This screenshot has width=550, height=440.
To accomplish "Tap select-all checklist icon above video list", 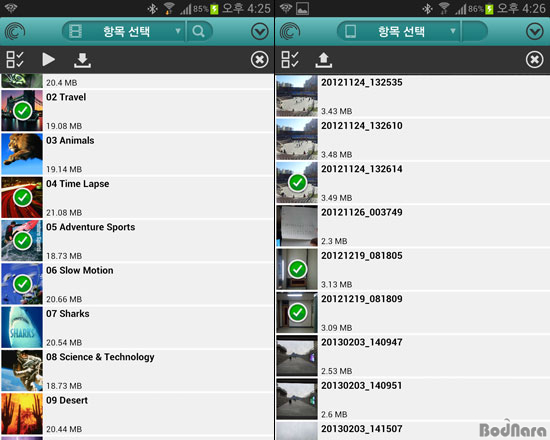I will click(x=15, y=59).
